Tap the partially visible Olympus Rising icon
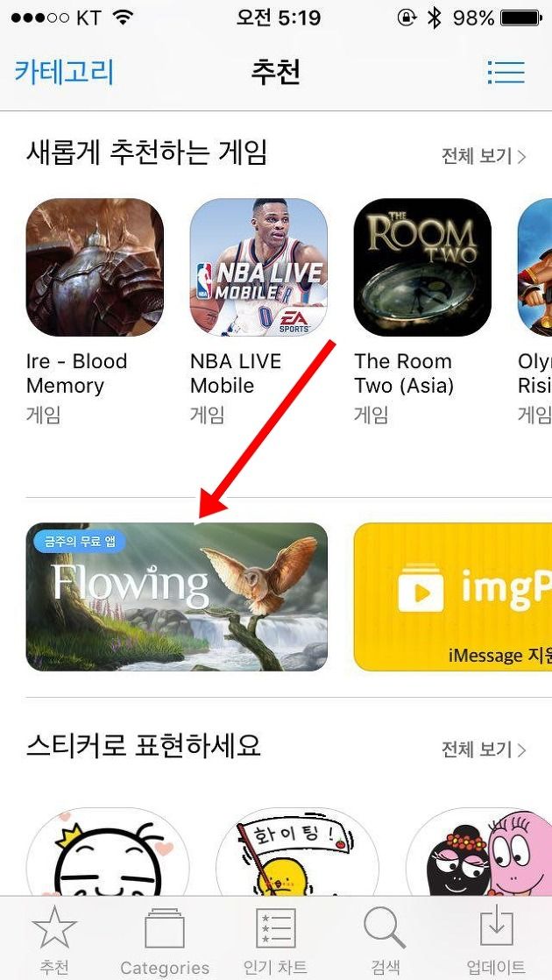This screenshot has width=552, height=980. pyautogui.click(x=535, y=267)
